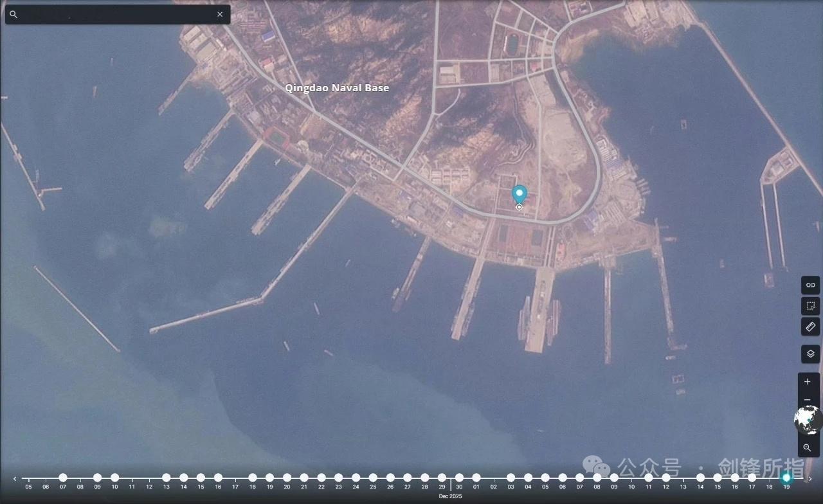Zoom out with the minus button
This screenshot has width=823, height=504.
tap(808, 399)
